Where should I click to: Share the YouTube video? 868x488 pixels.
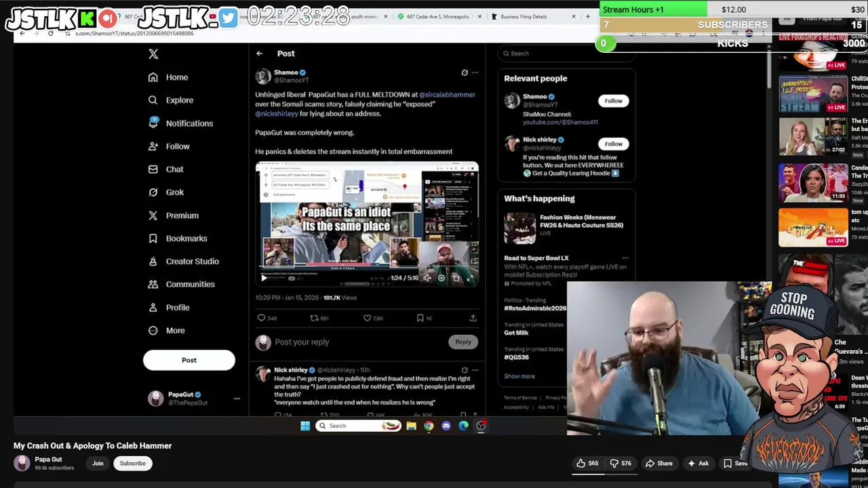pyautogui.click(x=658, y=464)
